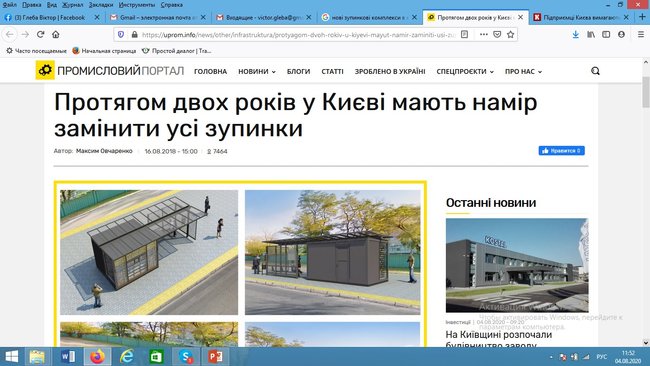Image resolution: width=650 pixels, height=366 pixels.
Task: Open the library icon in toolbar
Action: (x=591, y=34)
